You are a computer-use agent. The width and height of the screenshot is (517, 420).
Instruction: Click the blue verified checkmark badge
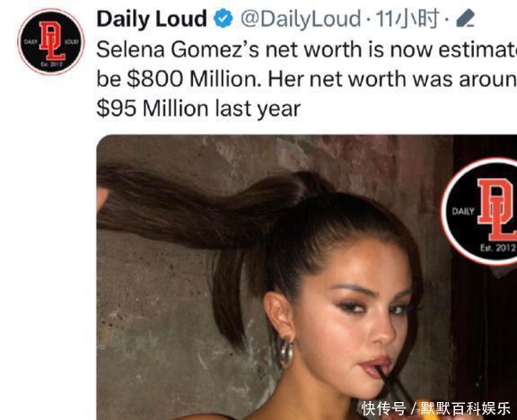tap(223, 19)
